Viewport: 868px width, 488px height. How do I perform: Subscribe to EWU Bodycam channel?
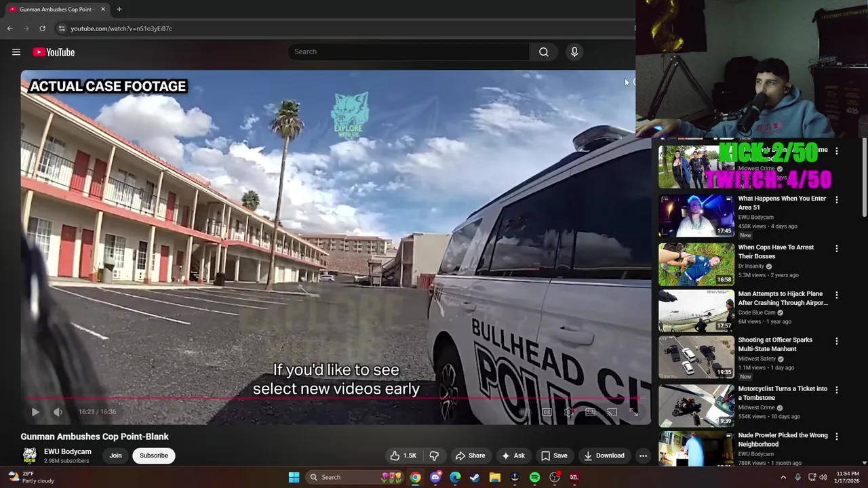pyautogui.click(x=154, y=455)
